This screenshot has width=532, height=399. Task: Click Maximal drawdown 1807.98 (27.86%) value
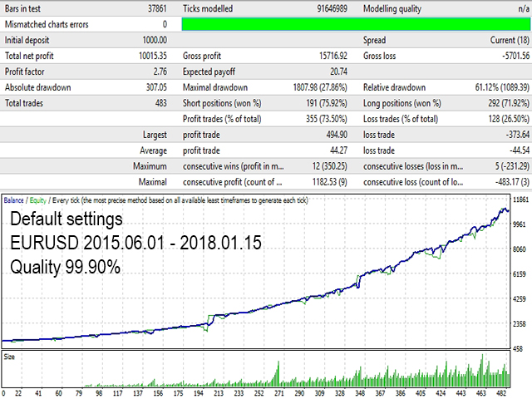tap(320, 87)
